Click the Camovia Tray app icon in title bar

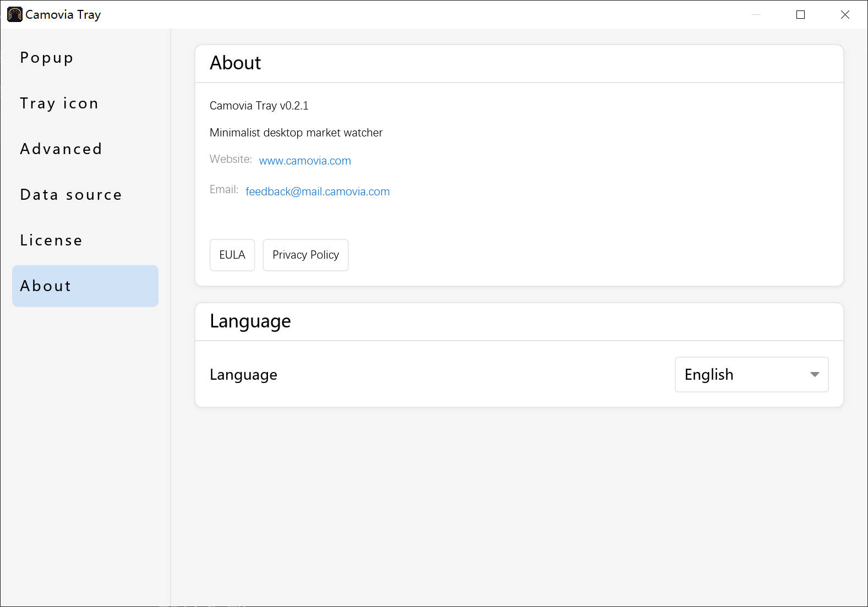pos(14,14)
